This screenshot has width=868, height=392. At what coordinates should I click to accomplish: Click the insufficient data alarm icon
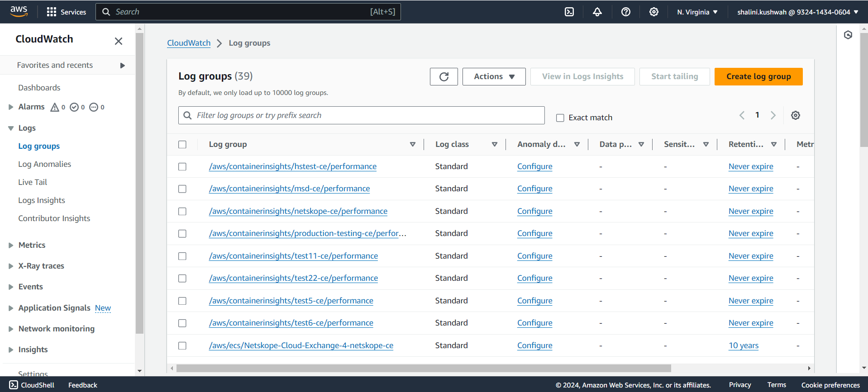point(94,107)
